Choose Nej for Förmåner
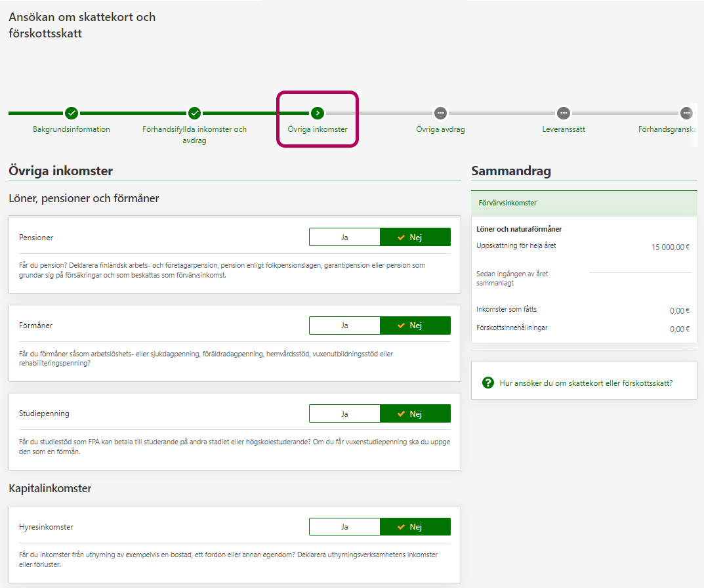The height and width of the screenshot is (588, 704). point(415,325)
